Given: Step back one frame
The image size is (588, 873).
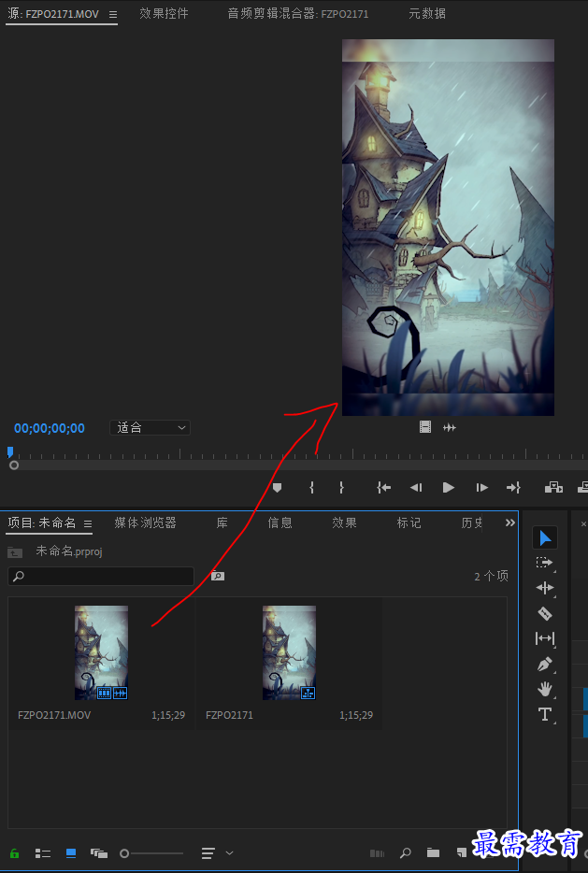Looking at the screenshot, I should point(416,488).
